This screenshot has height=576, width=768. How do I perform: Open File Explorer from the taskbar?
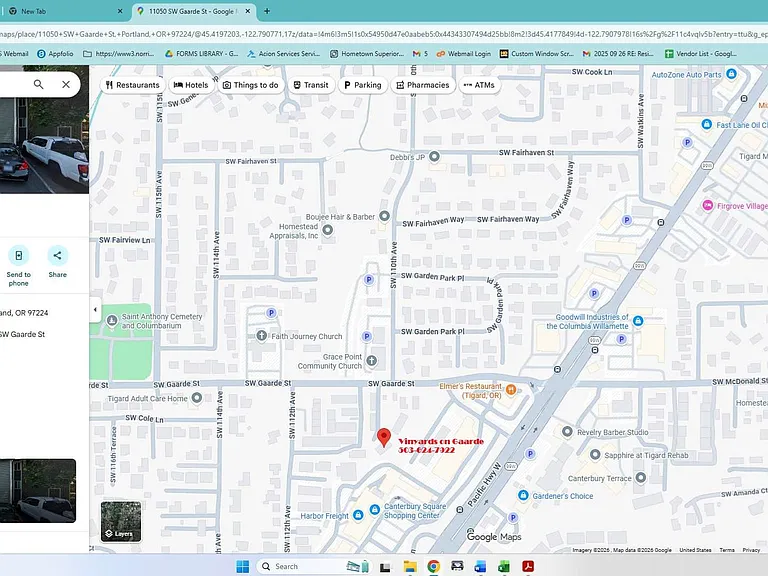pyautogui.click(x=410, y=566)
